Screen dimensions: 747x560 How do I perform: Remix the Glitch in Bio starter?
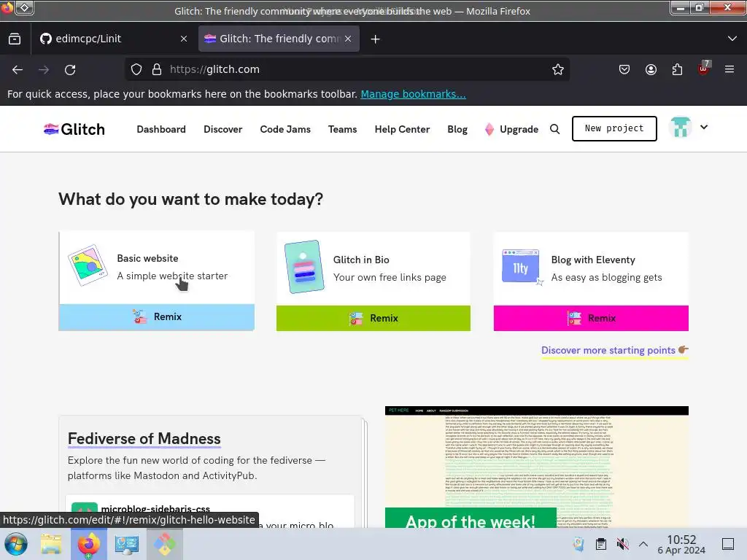click(373, 318)
